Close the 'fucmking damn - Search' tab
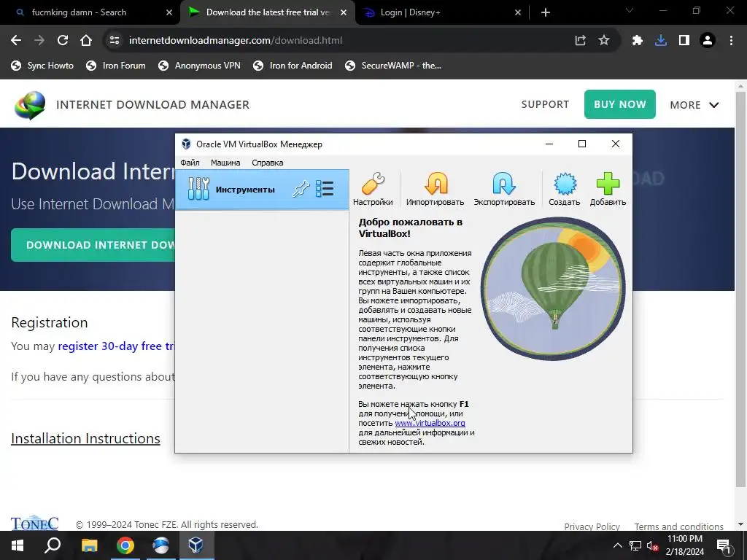 pos(169,13)
